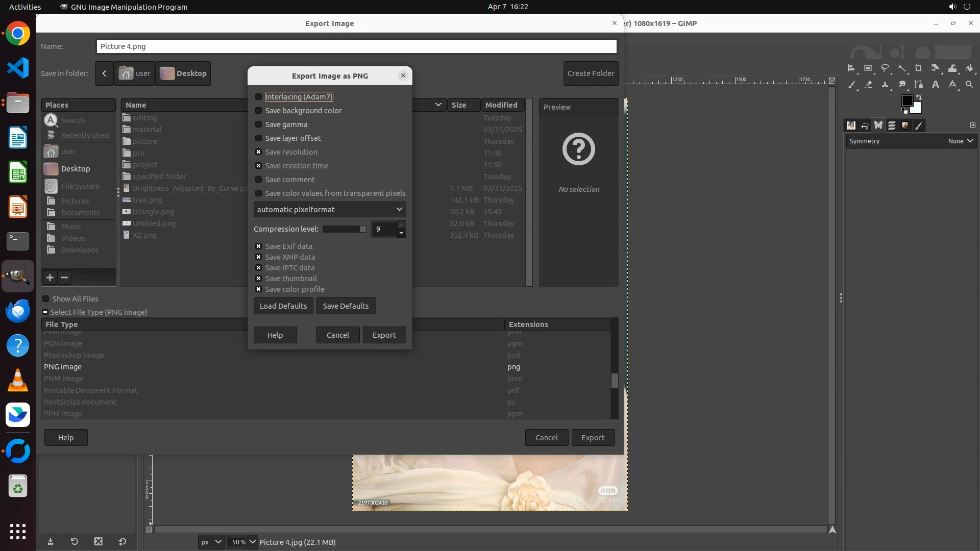The width and height of the screenshot is (980, 551).
Task: Select the Bucket Fill tool
Action: 969,68
